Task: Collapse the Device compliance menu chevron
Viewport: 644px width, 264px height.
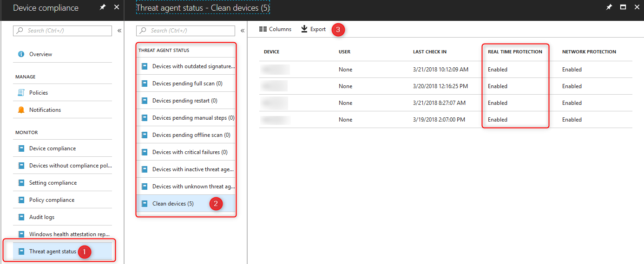Action: pyautogui.click(x=119, y=31)
